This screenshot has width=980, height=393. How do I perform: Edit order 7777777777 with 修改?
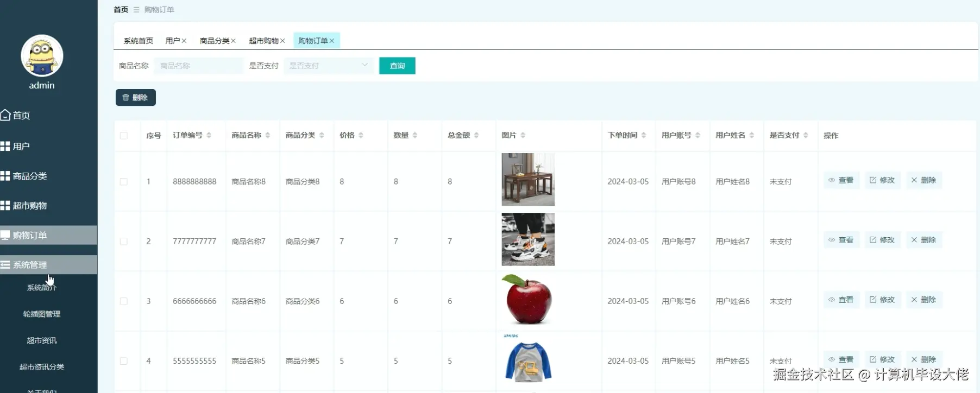click(x=882, y=240)
